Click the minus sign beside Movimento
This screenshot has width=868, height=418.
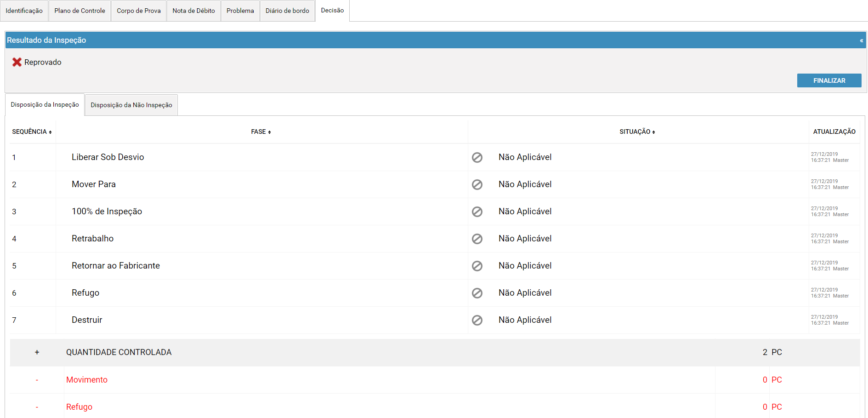point(37,380)
